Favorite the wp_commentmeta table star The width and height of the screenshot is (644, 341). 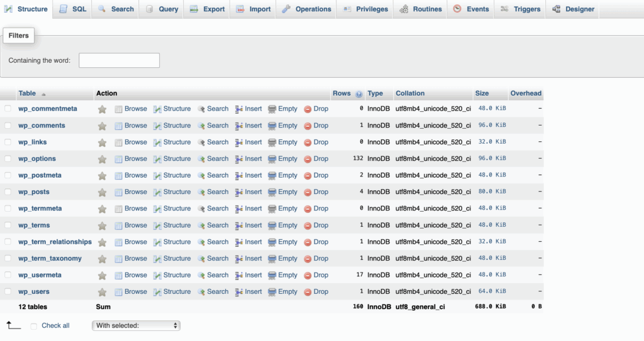[x=103, y=109]
